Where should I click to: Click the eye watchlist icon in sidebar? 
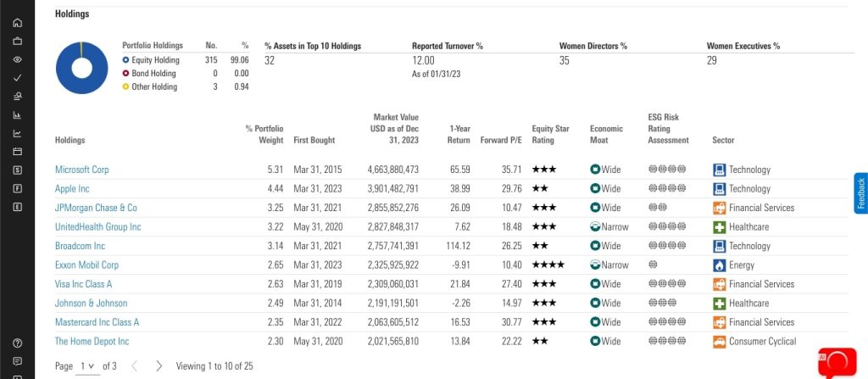pyautogui.click(x=18, y=59)
